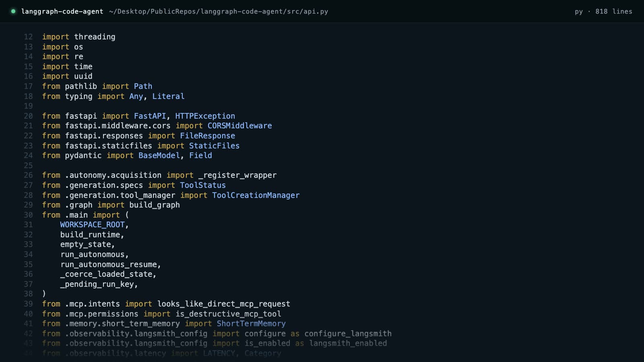Click 'BaseModel' in the pydantic import
The image size is (644, 362).
point(159,155)
